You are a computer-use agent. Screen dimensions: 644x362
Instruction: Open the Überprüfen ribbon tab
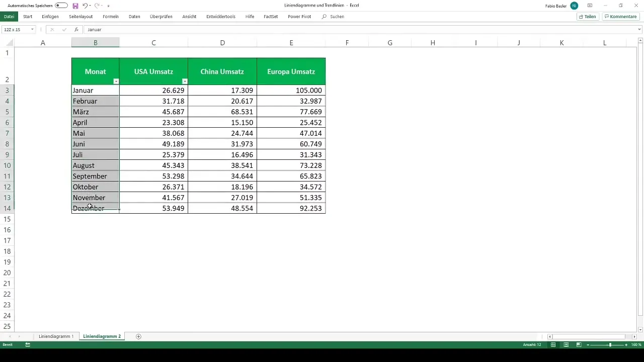tap(161, 17)
